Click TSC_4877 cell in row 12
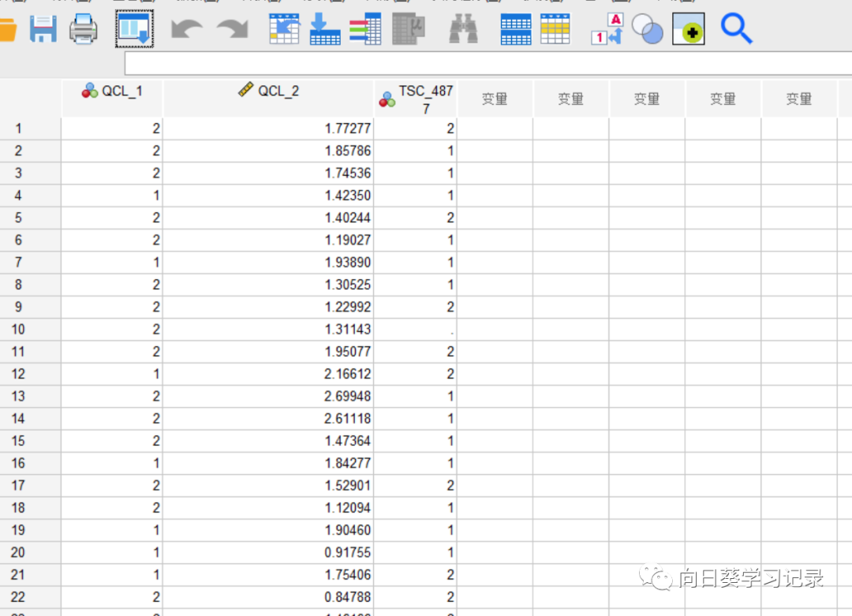This screenshot has height=616, width=852. tap(416, 374)
